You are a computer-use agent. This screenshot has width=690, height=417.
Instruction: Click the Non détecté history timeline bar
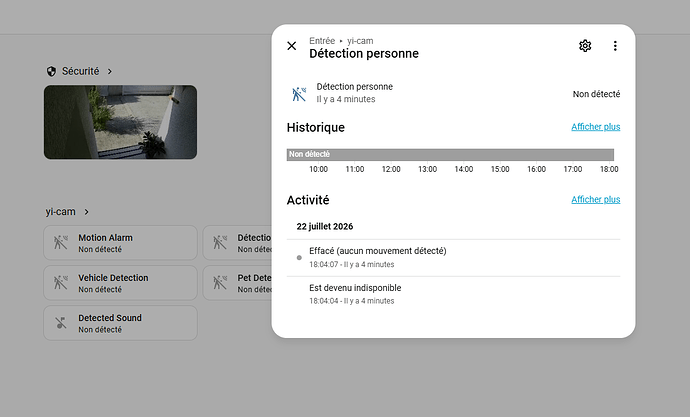[x=450, y=154]
